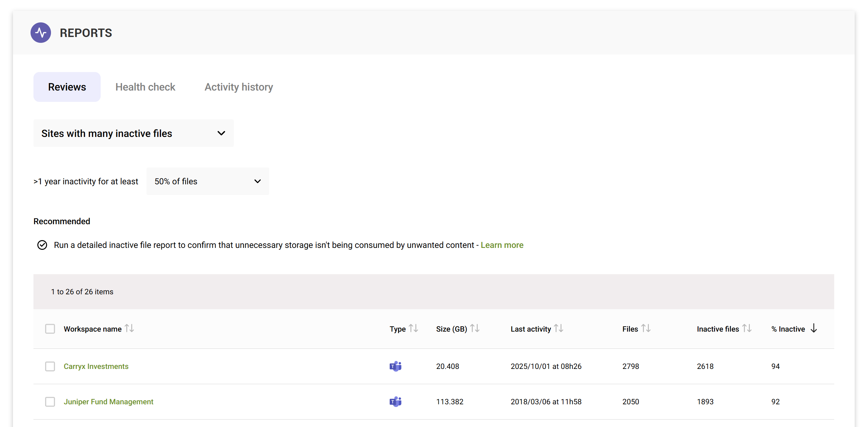Screen dimensions: 868x427
Task: Click the Learn more link
Action: (x=502, y=245)
